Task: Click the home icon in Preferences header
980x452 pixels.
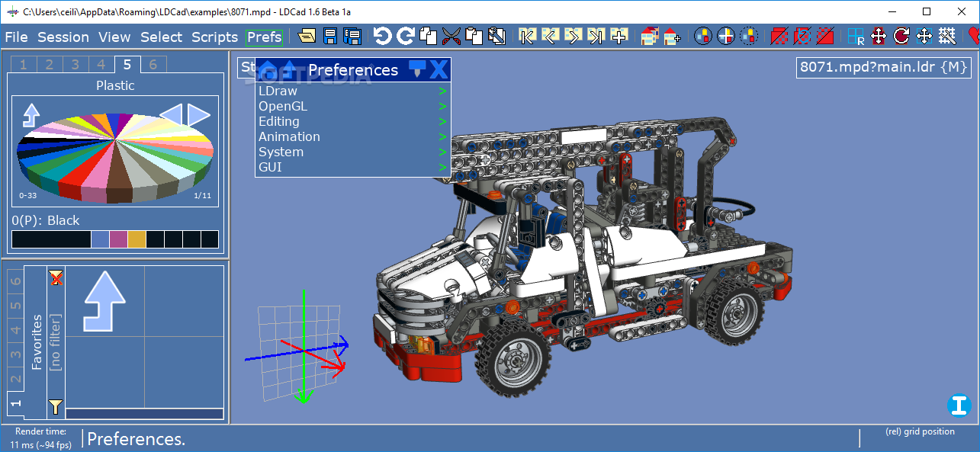Action: click(x=268, y=70)
